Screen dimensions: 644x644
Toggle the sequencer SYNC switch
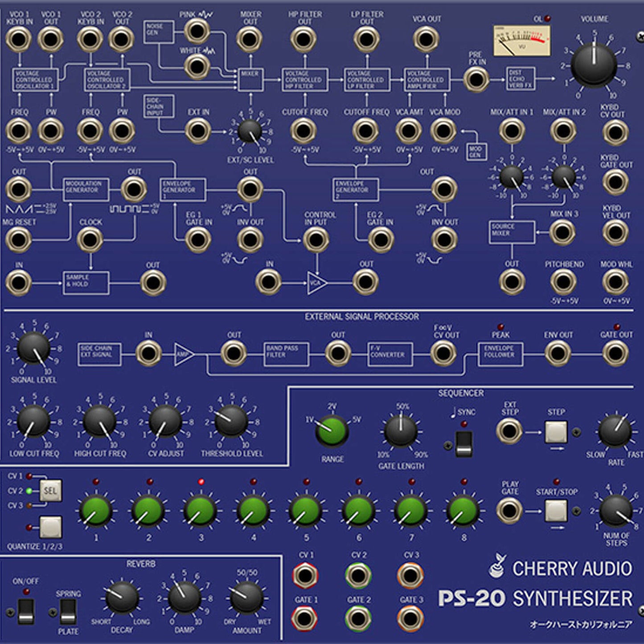pos(464,444)
